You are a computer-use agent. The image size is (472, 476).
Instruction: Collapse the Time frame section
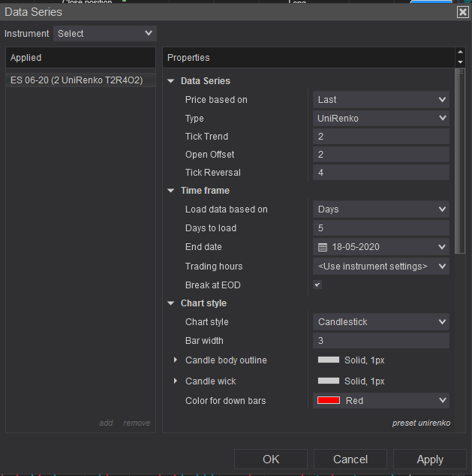(171, 191)
